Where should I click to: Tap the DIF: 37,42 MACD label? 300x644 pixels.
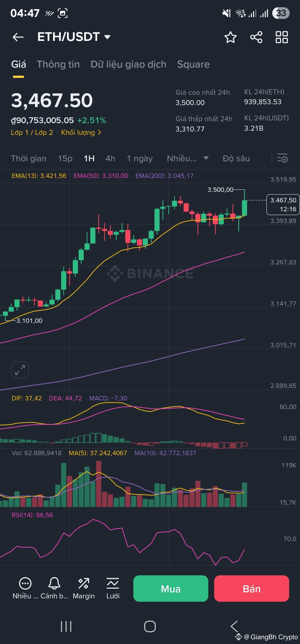(x=27, y=398)
